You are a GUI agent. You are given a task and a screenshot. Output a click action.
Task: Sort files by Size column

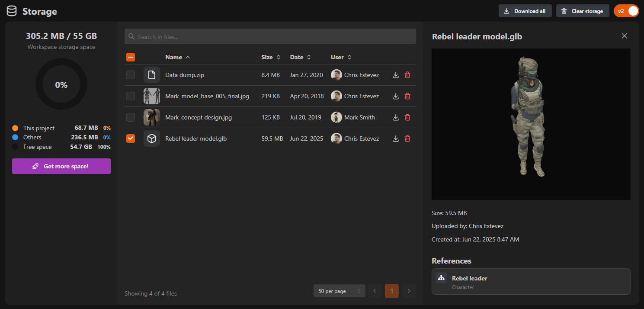(271, 57)
